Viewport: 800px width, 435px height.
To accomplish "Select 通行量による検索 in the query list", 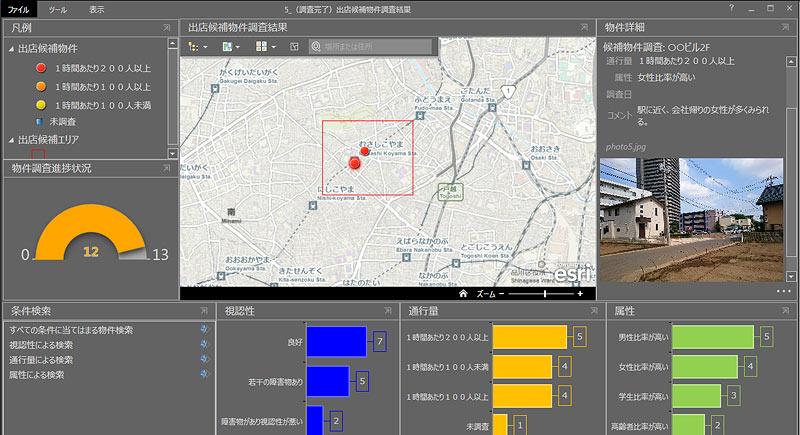I will point(40,360).
